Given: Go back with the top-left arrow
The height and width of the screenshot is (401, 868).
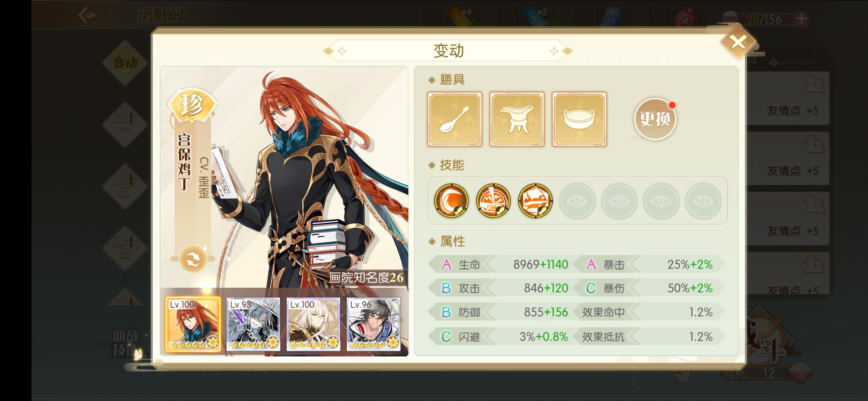Looking at the screenshot, I should pos(88,16).
